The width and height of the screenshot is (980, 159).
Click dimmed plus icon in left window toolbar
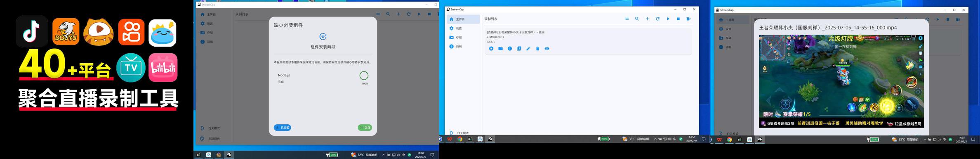(x=398, y=14)
